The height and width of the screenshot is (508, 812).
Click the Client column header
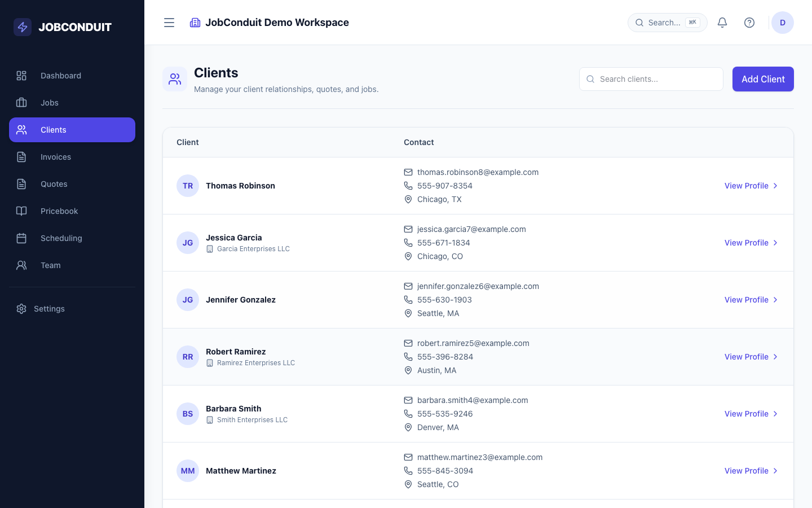point(188,142)
